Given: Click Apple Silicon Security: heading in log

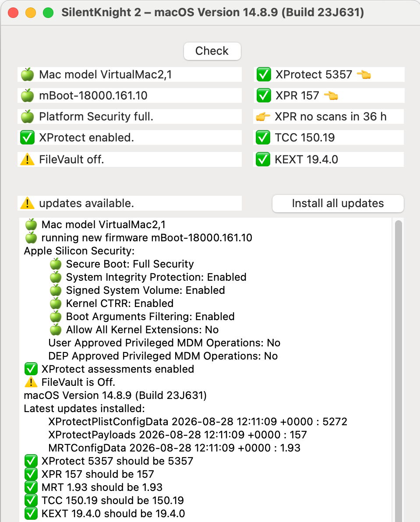Looking at the screenshot, I should click(x=79, y=250).
